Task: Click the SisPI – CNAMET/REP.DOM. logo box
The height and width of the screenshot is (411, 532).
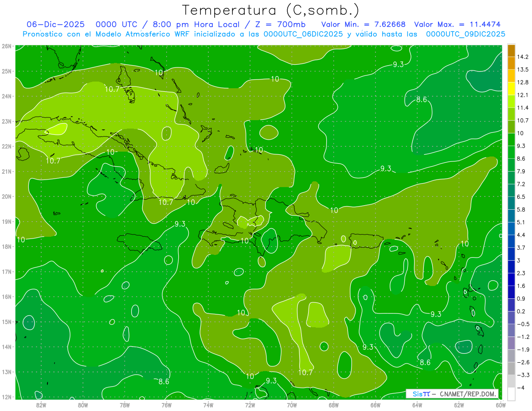Action: [x=452, y=394]
